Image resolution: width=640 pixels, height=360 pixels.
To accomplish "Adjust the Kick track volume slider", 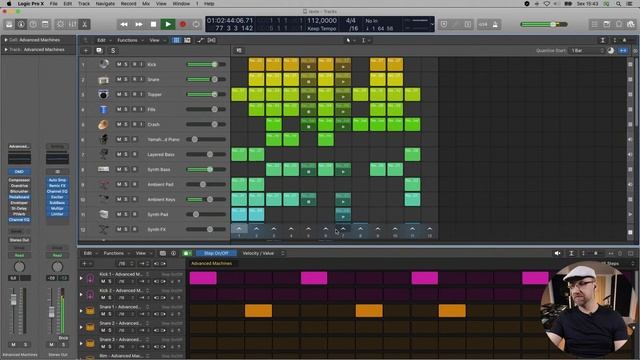I will tap(206, 64).
